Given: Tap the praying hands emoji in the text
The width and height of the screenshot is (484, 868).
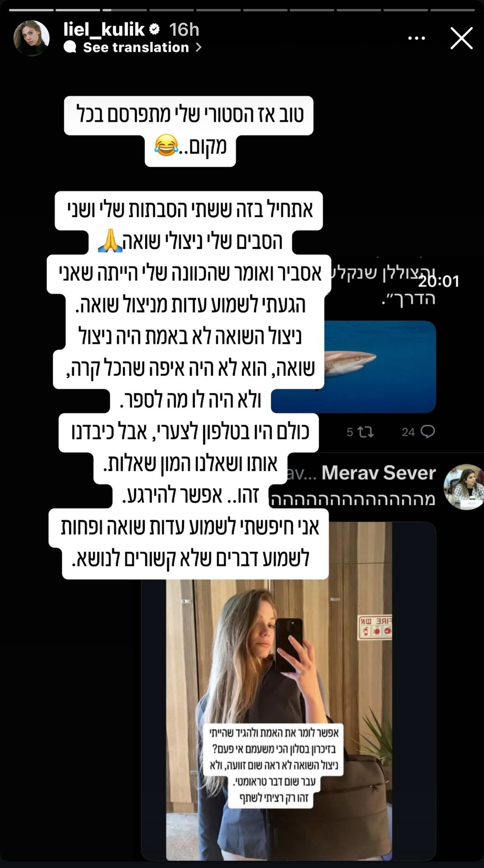Looking at the screenshot, I should (110, 241).
